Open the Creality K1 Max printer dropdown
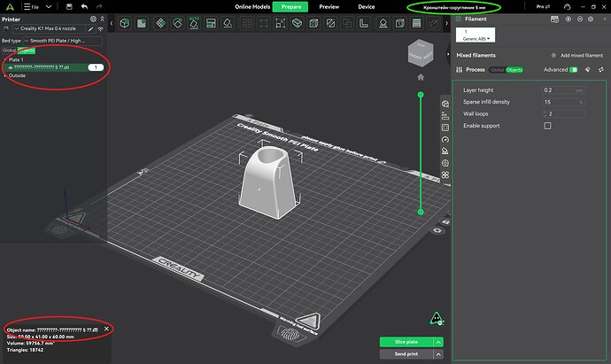Image resolution: width=611 pixels, height=364 pixels. pyautogui.click(x=49, y=29)
